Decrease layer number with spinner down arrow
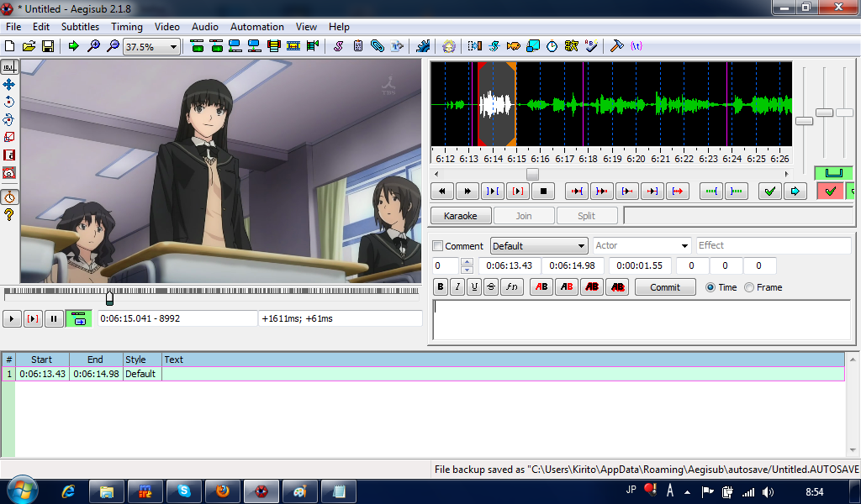 tap(467, 270)
